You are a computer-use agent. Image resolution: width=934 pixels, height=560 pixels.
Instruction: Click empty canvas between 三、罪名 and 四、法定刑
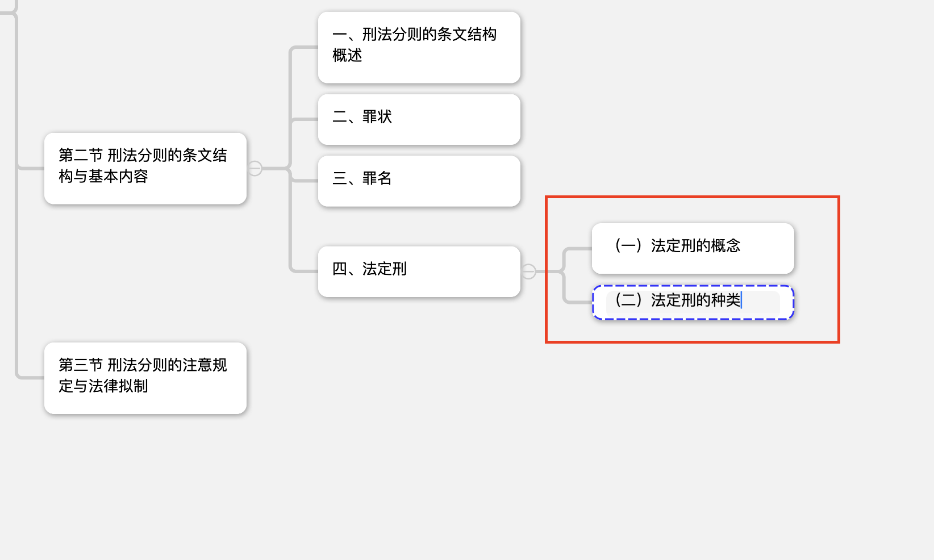point(419,226)
